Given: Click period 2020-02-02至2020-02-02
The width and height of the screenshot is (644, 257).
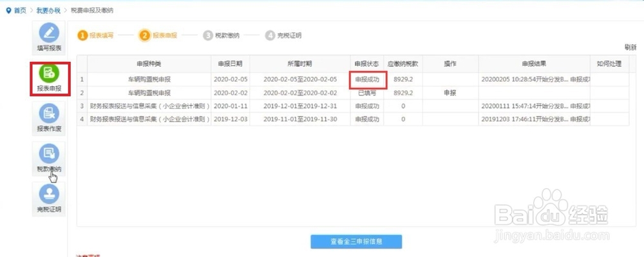Looking at the screenshot, I should pos(300,93).
